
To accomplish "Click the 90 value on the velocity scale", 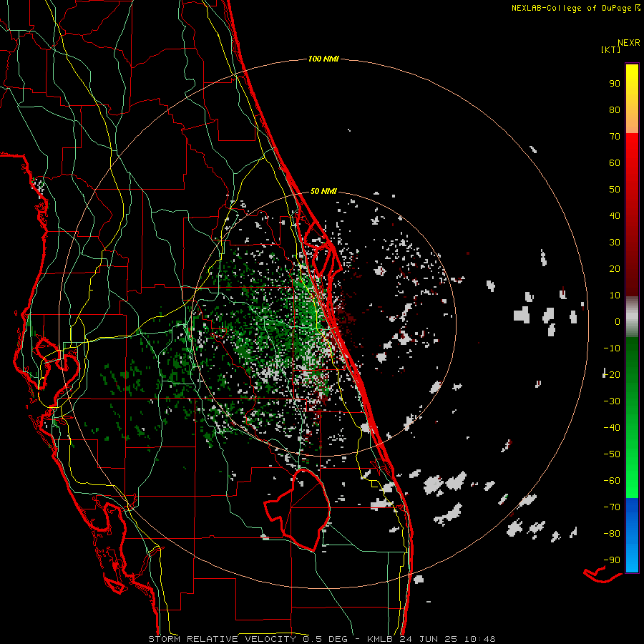I will [615, 84].
